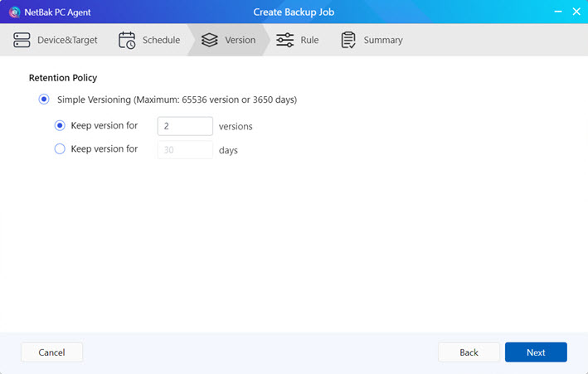Click the days field showing 30
Image resolution: width=588 pixels, height=374 pixels.
click(185, 150)
